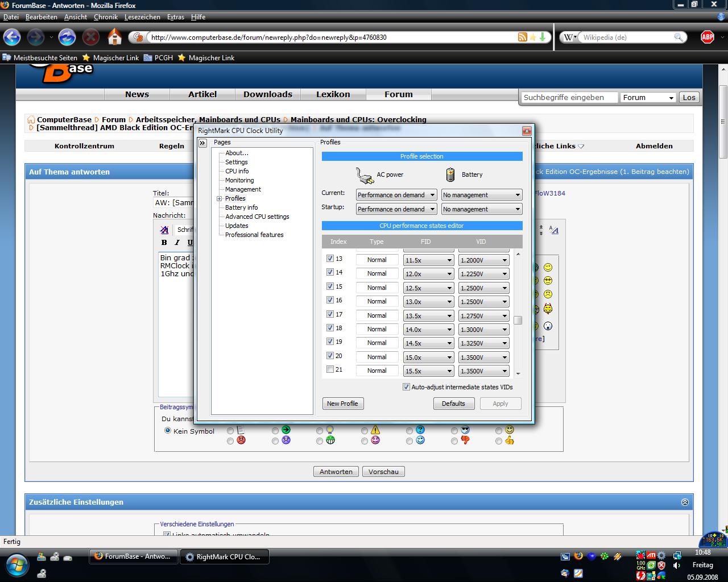The height and width of the screenshot is (582, 728).
Task: Launch Thunderbird from quick launch
Action: [565, 573]
